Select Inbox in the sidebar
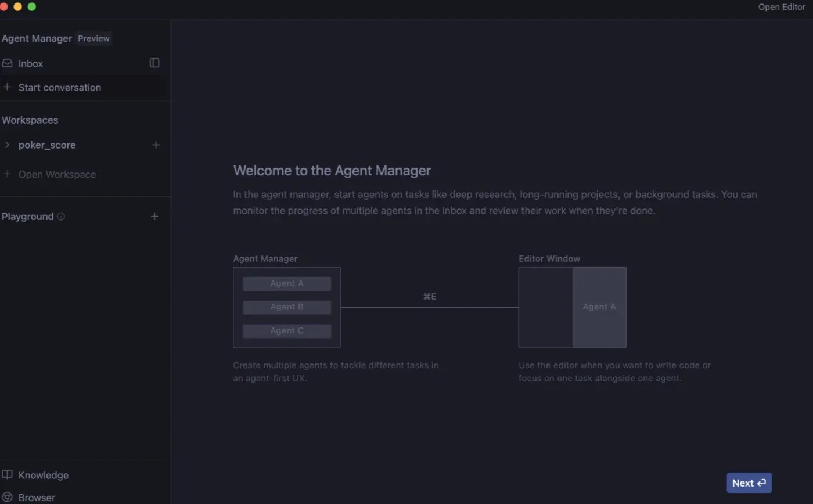 click(31, 63)
